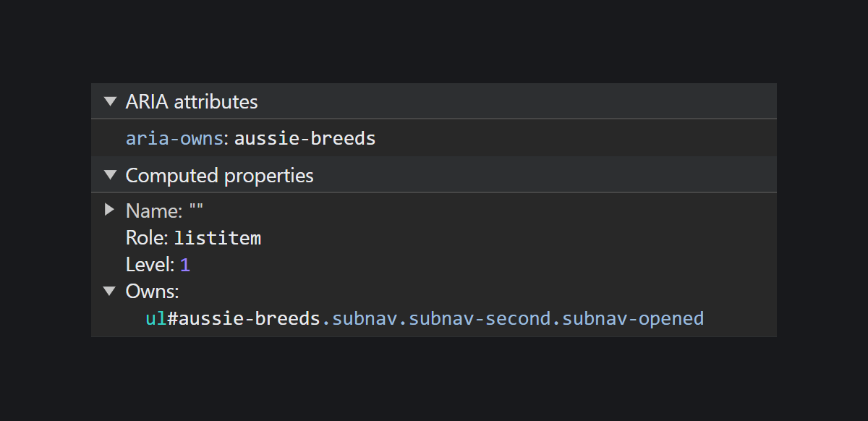This screenshot has height=421, width=868.
Task: Select the empty Name value quotes
Action: pyautogui.click(x=196, y=209)
